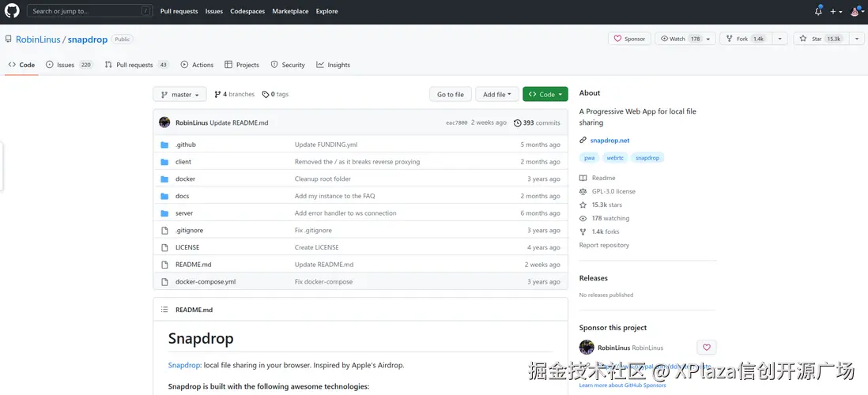Open the green Code dropdown
The width and height of the screenshot is (868, 395).
[x=545, y=95]
